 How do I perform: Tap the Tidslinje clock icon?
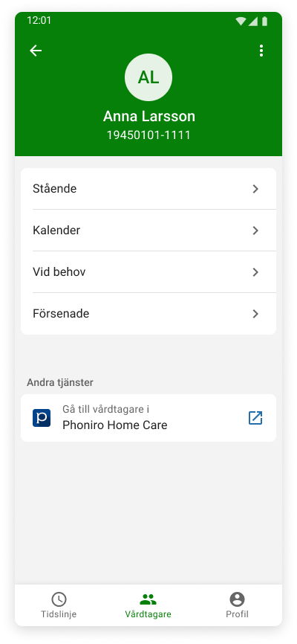coord(59,599)
